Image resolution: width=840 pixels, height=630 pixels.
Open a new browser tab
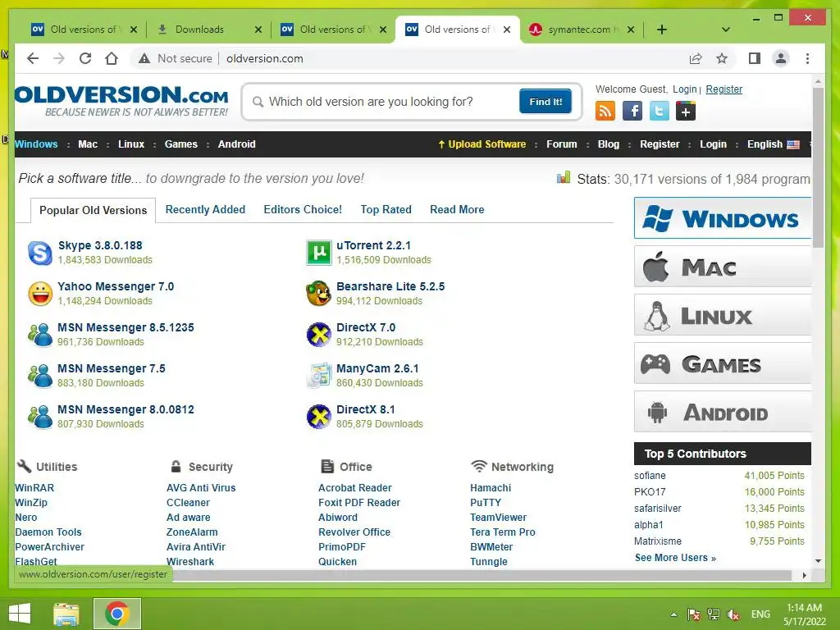[662, 30]
